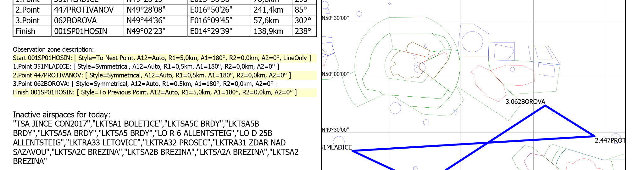Click the 302° bearing cell
Image resolution: width=644 pixels, height=170 pixels.
pos(303,21)
